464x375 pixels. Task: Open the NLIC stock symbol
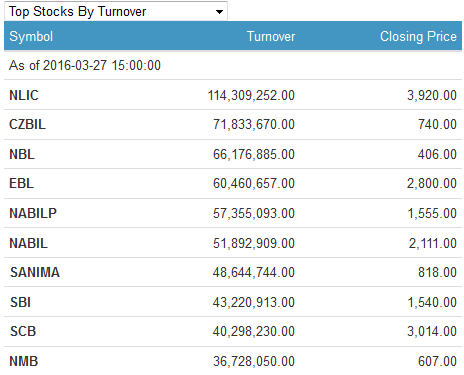(24, 95)
